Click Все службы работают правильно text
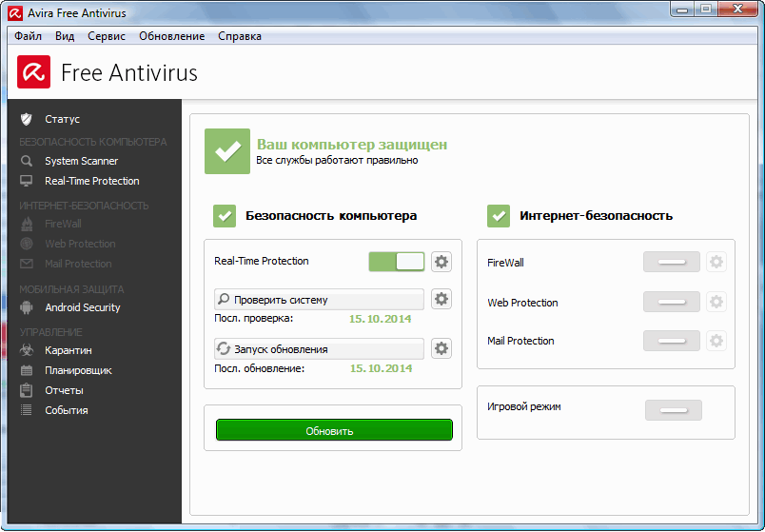765x532 pixels. [337, 160]
